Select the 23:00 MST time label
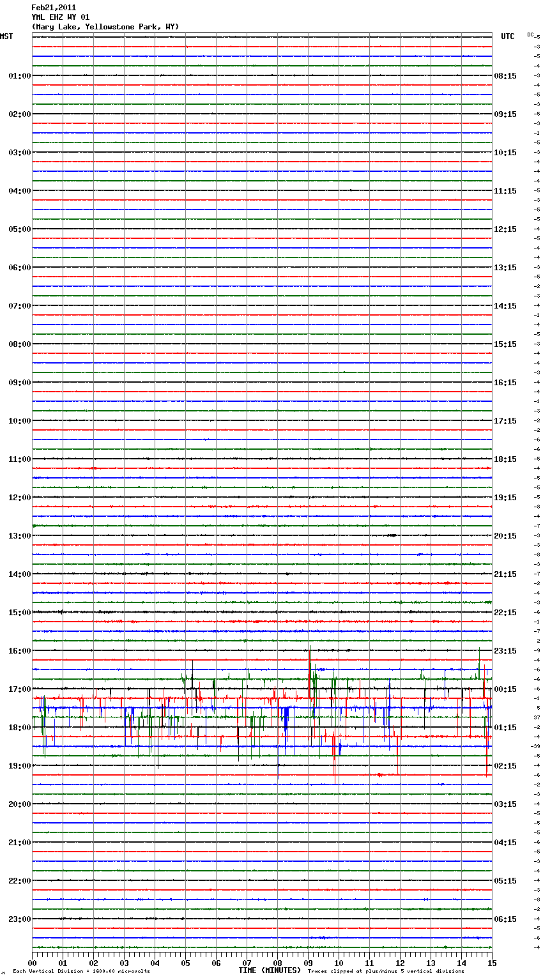The height and width of the screenshot is (980, 543). coord(20,919)
